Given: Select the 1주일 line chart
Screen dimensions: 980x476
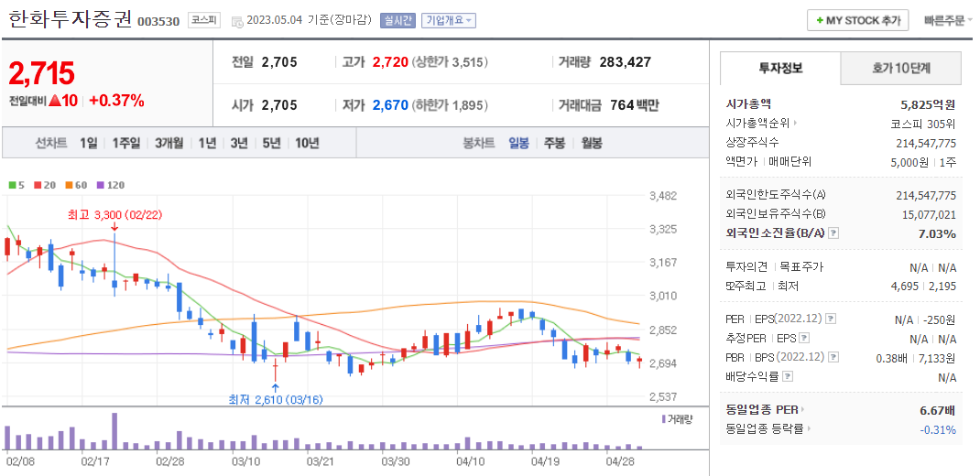Looking at the screenshot, I should pyautogui.click(x=126, y=143).
